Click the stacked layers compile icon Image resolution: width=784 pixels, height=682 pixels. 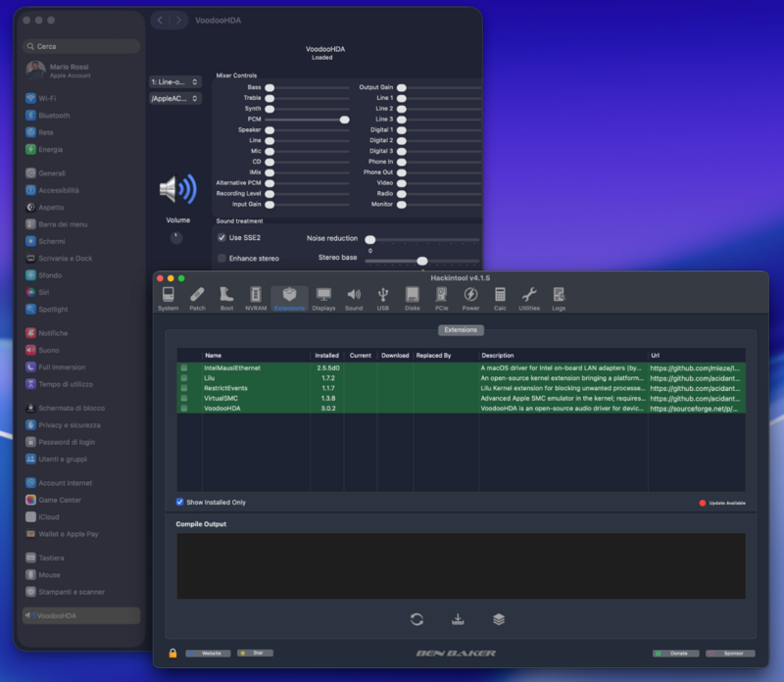(x=499, y=619)
